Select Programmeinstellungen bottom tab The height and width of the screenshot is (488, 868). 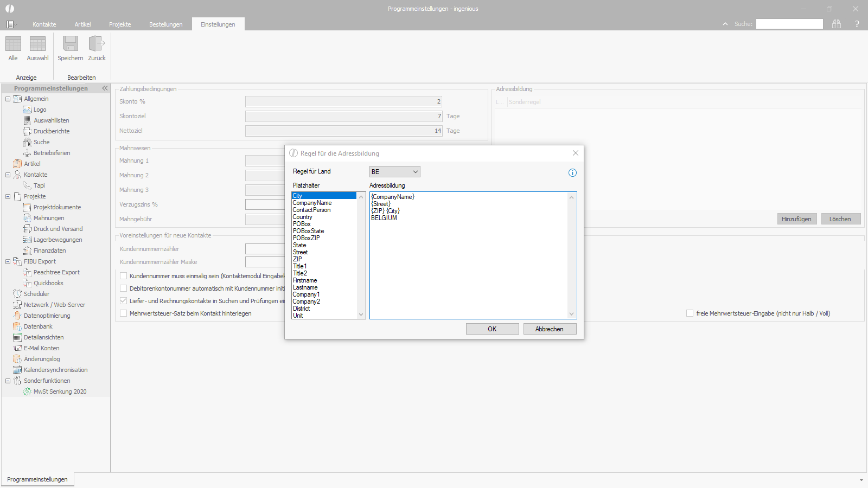click(37, 479)
